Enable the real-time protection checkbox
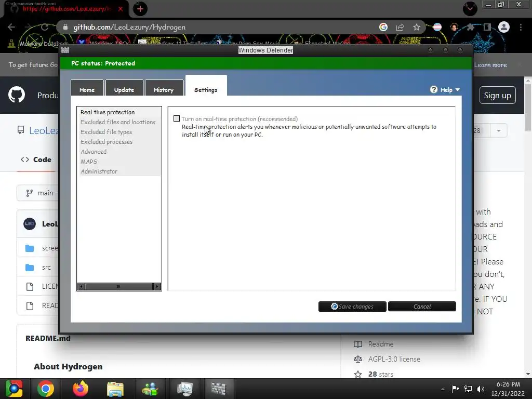The image size is (532, 399). click(177, 118)
